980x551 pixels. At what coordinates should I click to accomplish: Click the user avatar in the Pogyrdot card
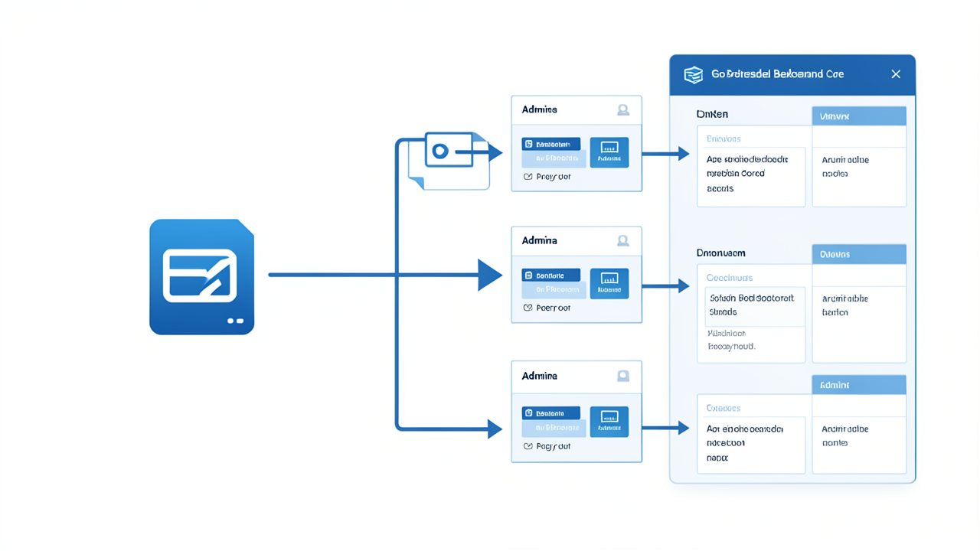[623, 376]
